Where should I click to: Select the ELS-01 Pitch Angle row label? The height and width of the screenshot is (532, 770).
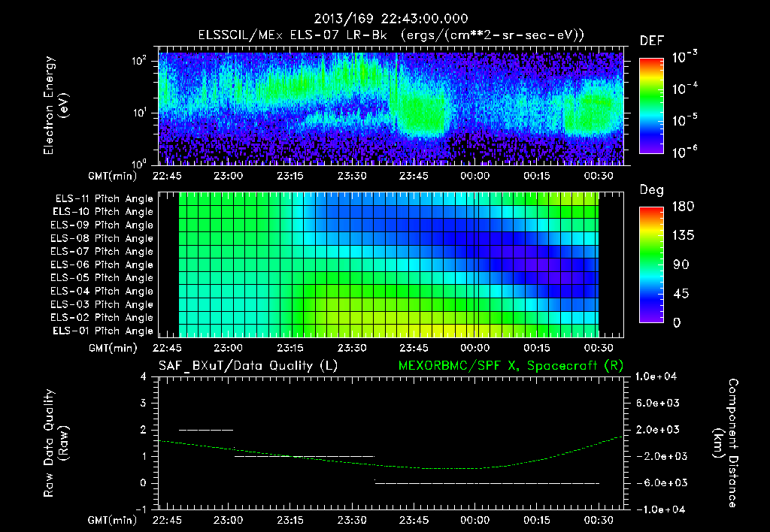coord(103,331)
